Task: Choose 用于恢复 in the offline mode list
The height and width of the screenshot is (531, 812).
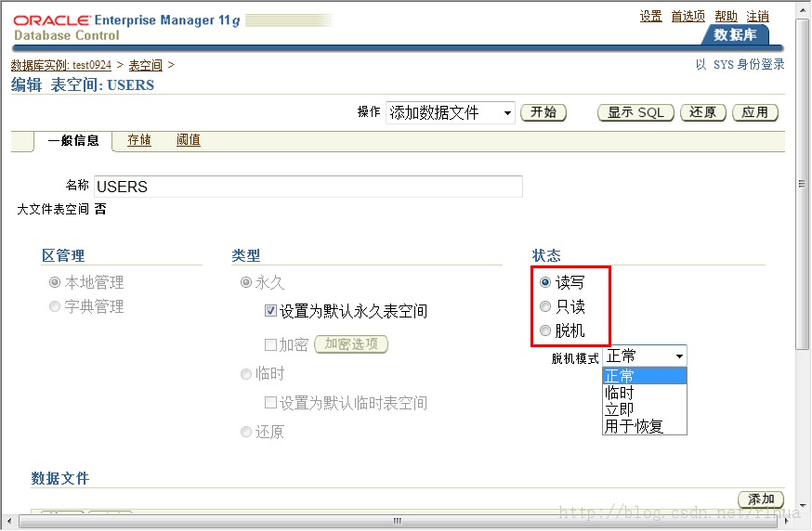Action: coord(645,426)
